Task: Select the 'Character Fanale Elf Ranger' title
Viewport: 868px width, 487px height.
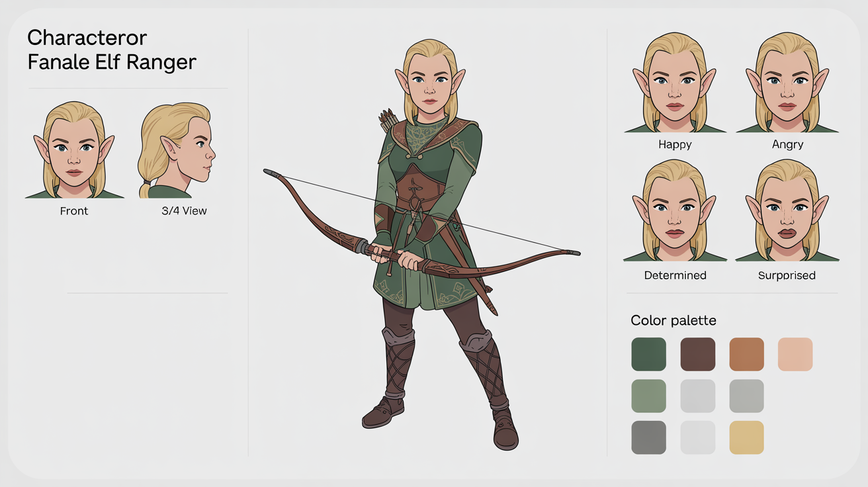Action: [x=111, y=50]
